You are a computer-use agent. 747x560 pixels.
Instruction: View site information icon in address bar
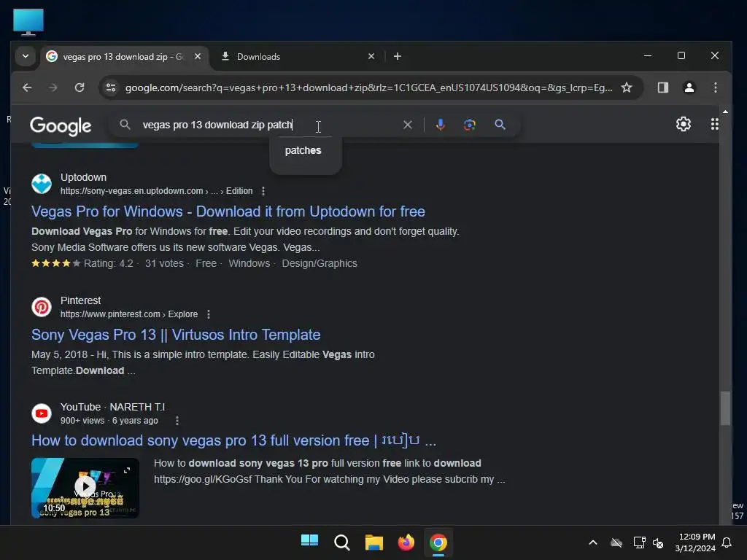[111, 87]
